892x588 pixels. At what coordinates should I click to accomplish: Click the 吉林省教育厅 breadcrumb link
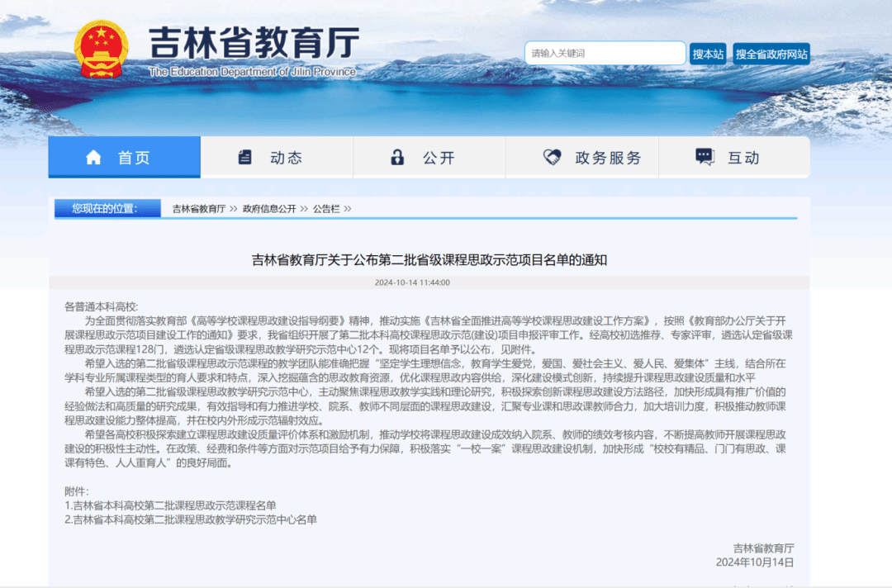click(198, 209)
